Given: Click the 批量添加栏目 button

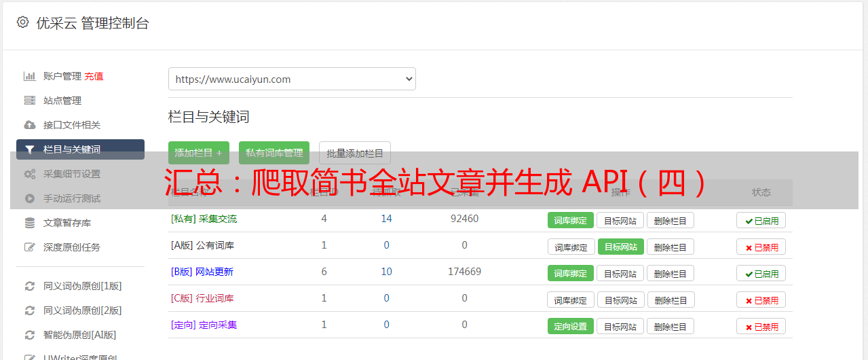Looking at the screenshot, I should [x=355, y=153].
